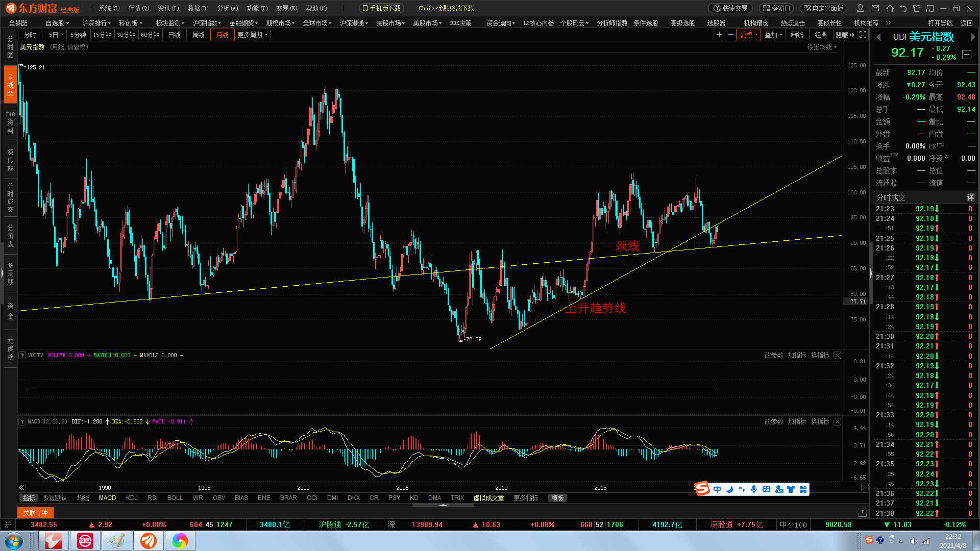Click the 快速交易 button
Viewport: 980px width, 551px height.
730,8
